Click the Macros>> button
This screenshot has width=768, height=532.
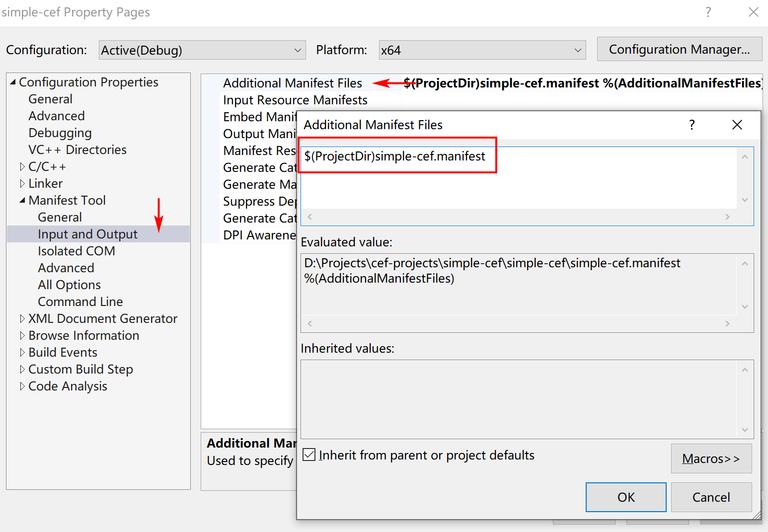711,458
